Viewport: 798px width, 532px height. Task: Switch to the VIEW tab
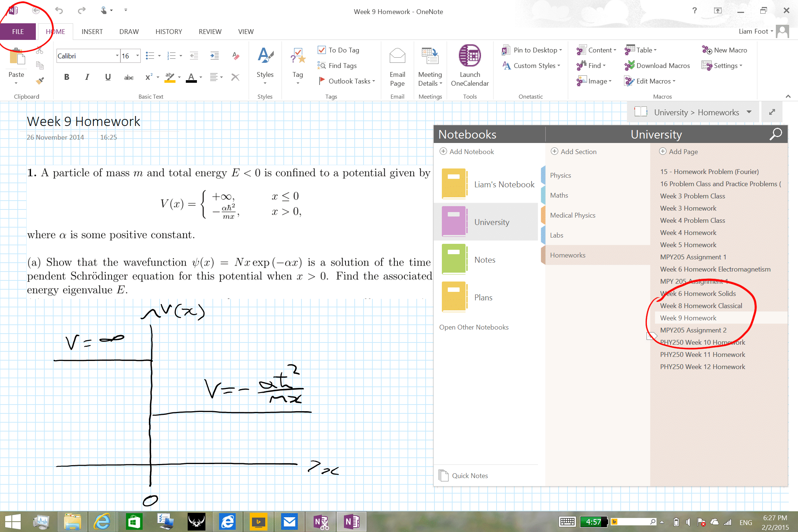246,32
